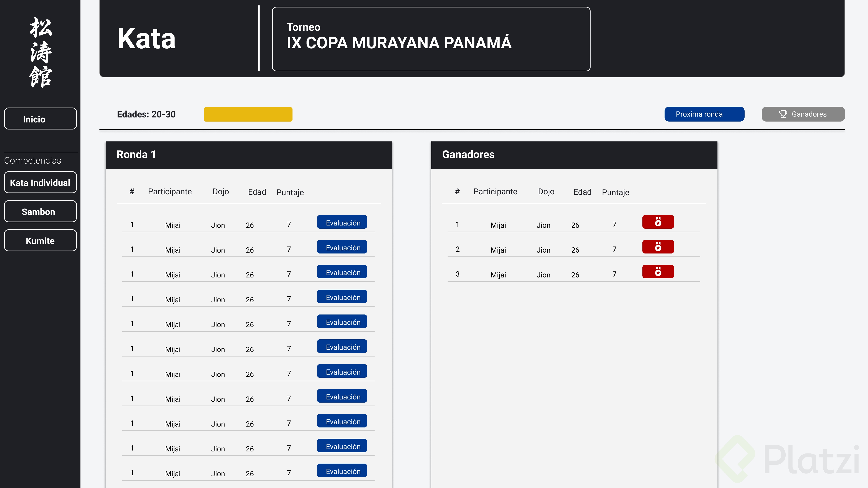Click the medal icon for winner 1
The width and height of the screenshot is (868, 488).
click(658, 222)
